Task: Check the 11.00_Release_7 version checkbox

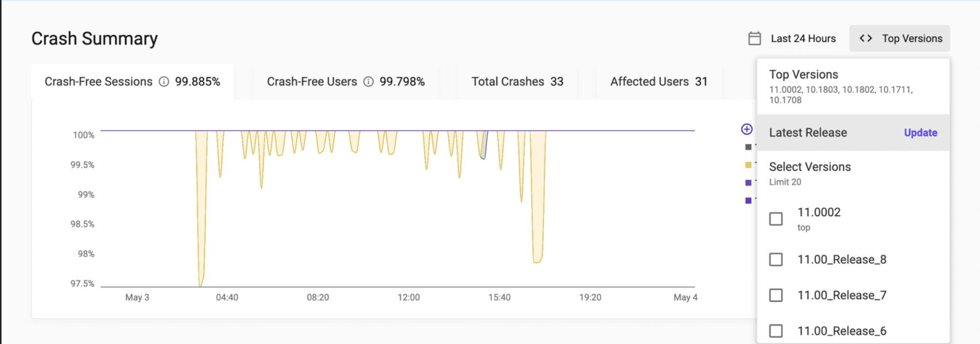Action: tap(775, 295)
